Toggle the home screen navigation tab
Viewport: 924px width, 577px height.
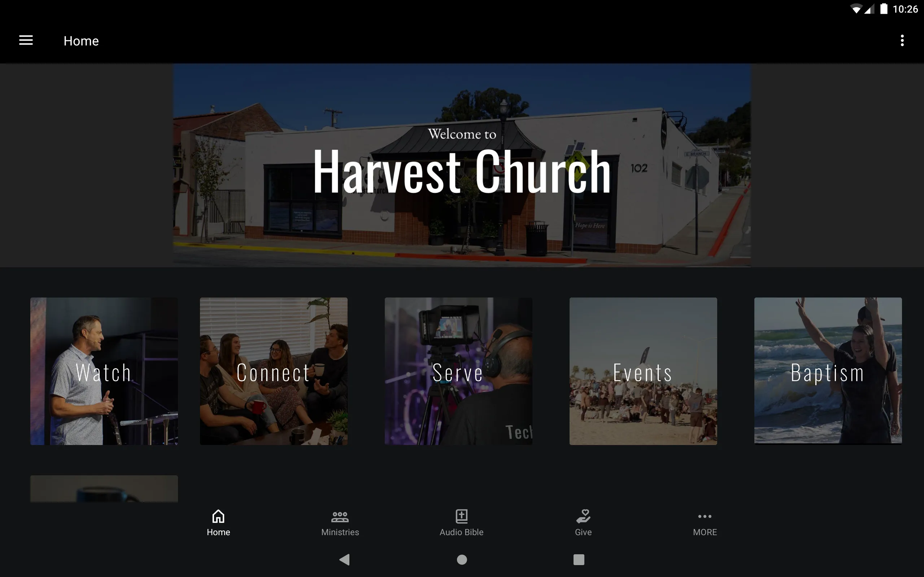click(x=218, y=523)
